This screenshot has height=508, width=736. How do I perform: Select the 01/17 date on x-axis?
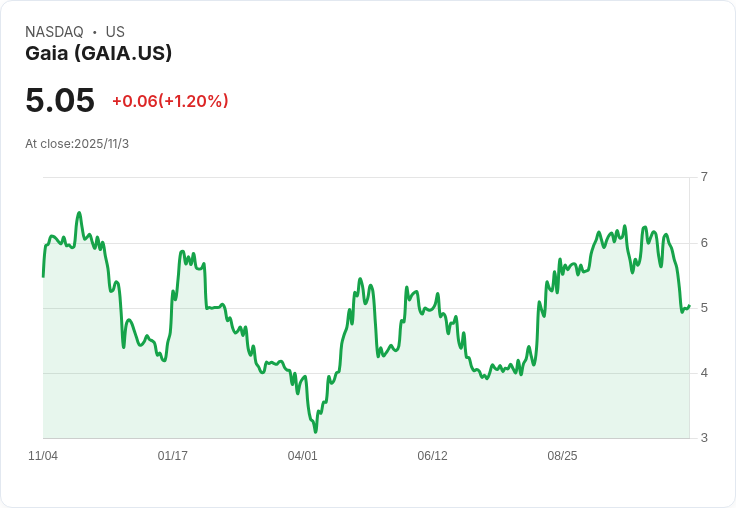coord(173,456)
